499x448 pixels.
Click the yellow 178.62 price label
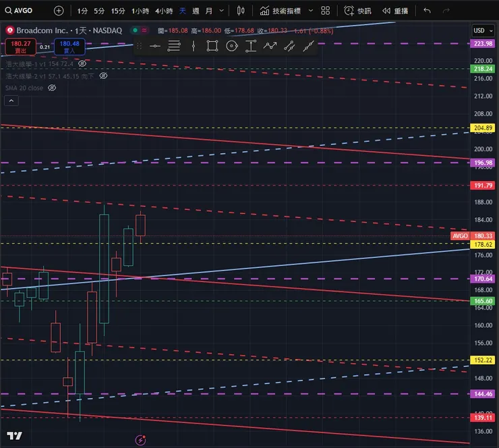pyautogui.click(x=483, y=244)
